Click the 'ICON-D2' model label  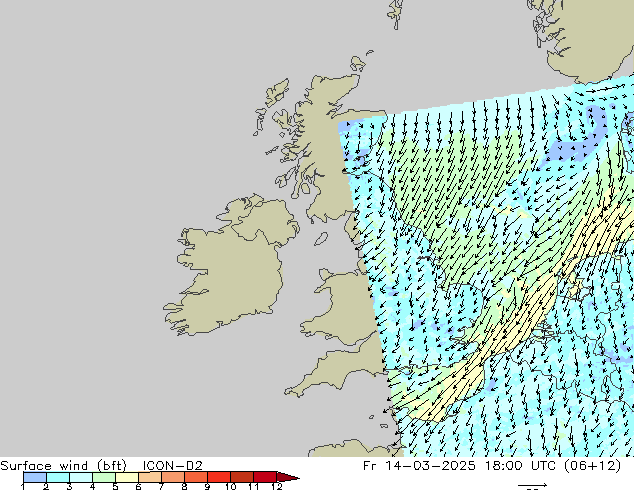click(x=173, y=466)
